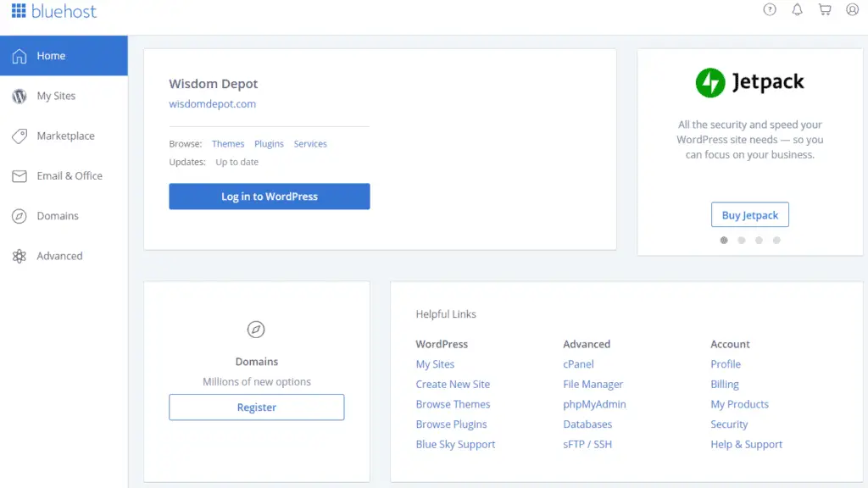868x488 pixels.
Task: Open the Billing link
Action: pyautogui.click(x=725, y=384)
